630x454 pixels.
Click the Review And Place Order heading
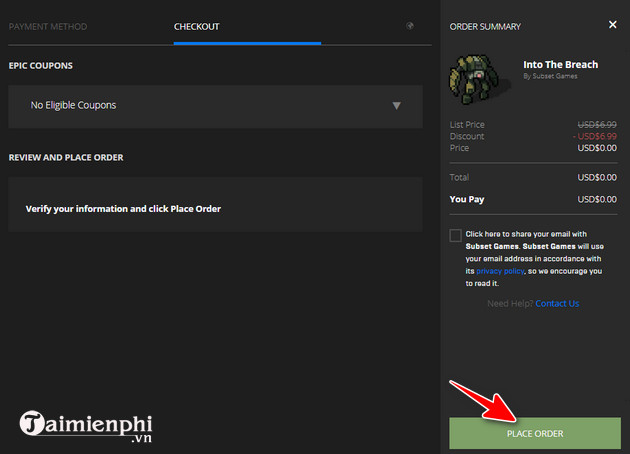(66, 157)
